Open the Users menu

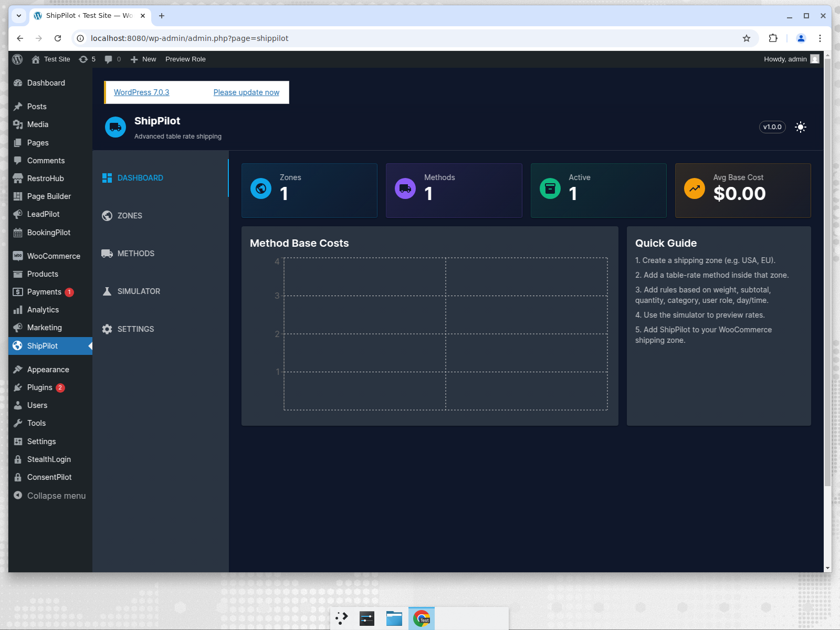pyautogui.click(x=50, y=405)
